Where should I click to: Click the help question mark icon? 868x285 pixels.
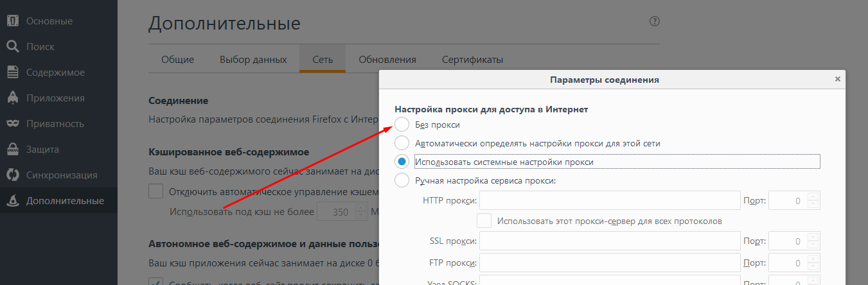coord(654,21)
